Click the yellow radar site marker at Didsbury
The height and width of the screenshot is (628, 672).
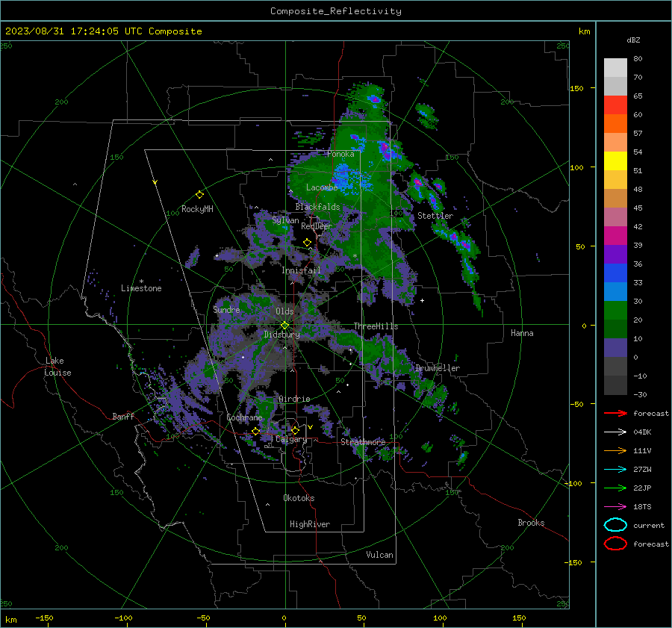coord(284,326)
